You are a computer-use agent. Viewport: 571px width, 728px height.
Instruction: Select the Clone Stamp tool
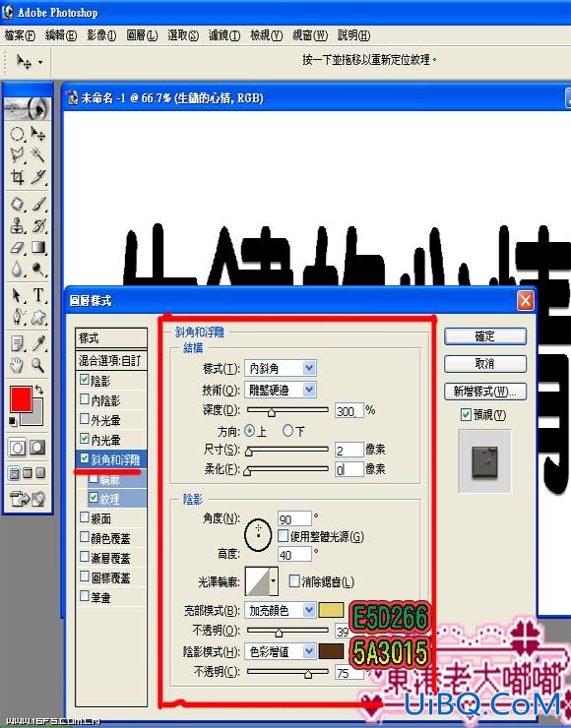coord(17,225)
